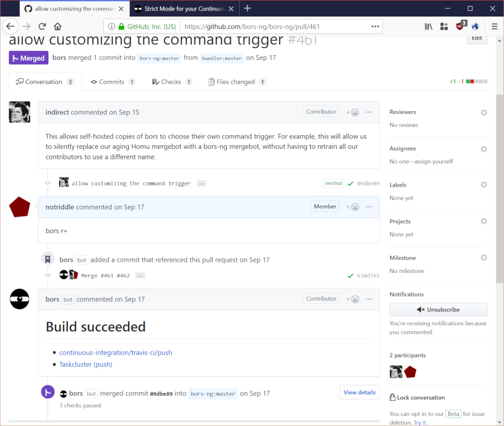Click the uBlock Origin extension icon
Image resolution: width=504 pixels, height=426 pixels.
pyautogui.click(x=459, y=26)
